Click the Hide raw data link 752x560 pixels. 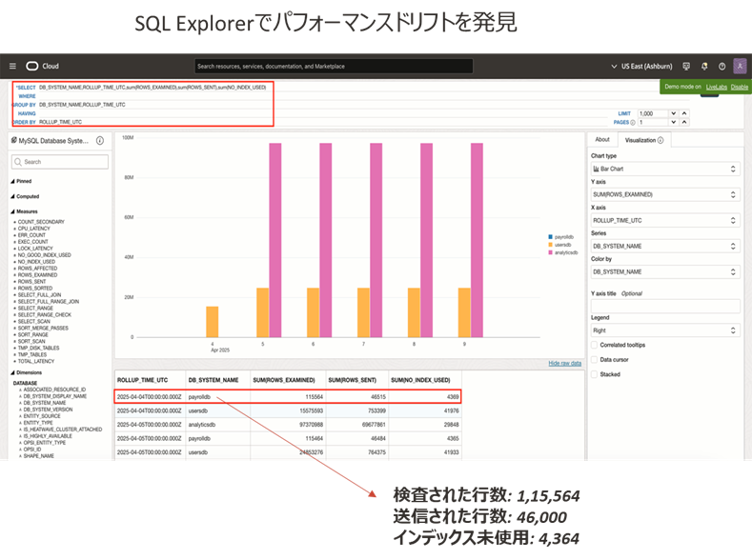coord(564,363)
